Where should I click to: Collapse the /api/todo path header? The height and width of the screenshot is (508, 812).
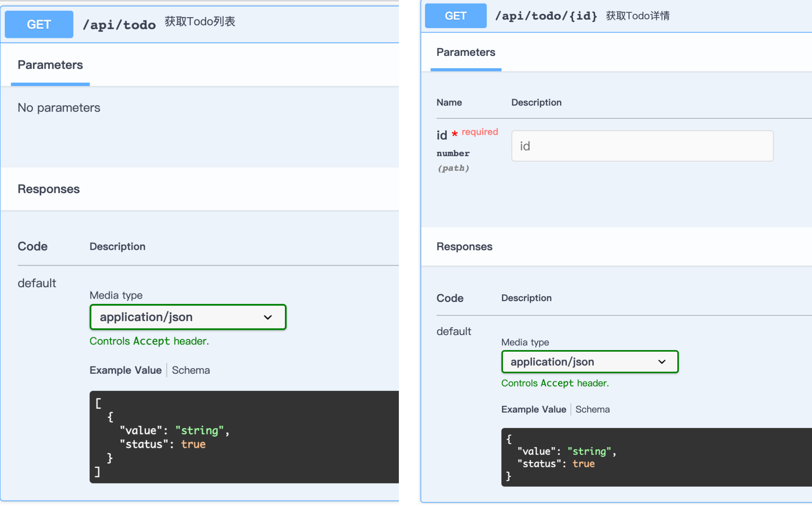tap(119, 25)
